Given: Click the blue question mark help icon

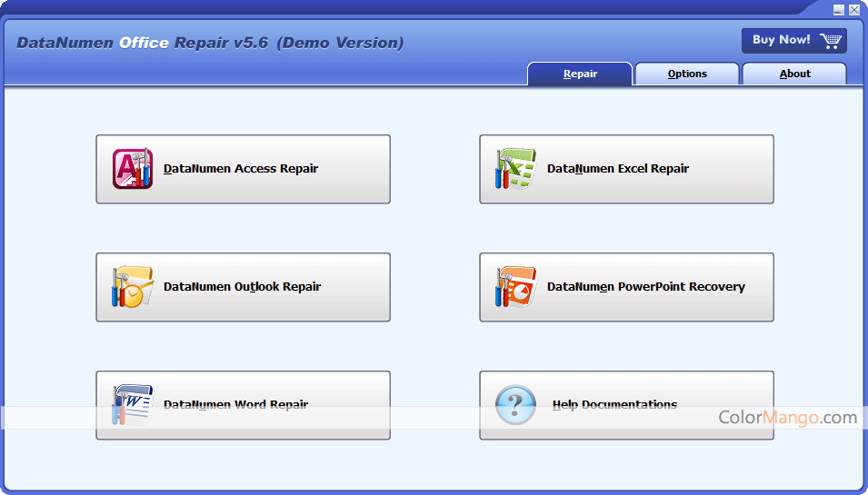Looking at the screenshot, I should tap(515, 405).
